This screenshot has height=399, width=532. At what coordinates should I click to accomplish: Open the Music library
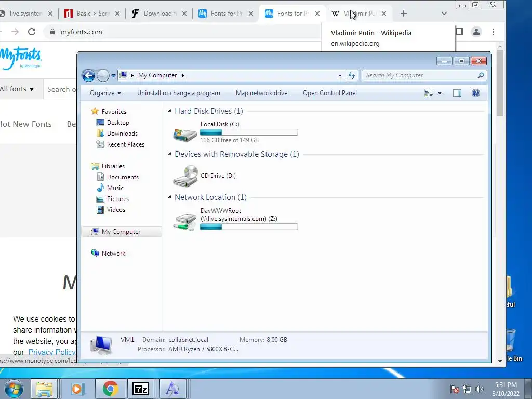(x=110, y=188)
